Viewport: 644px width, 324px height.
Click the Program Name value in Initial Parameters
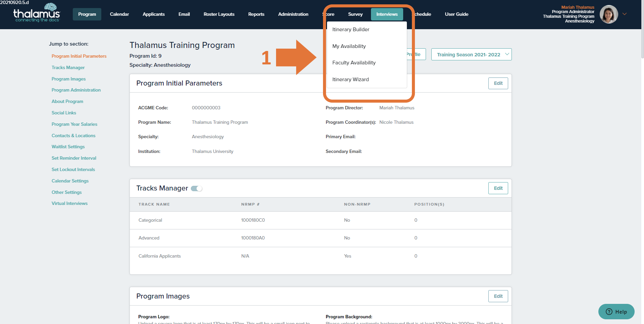(x=220, y=122)
